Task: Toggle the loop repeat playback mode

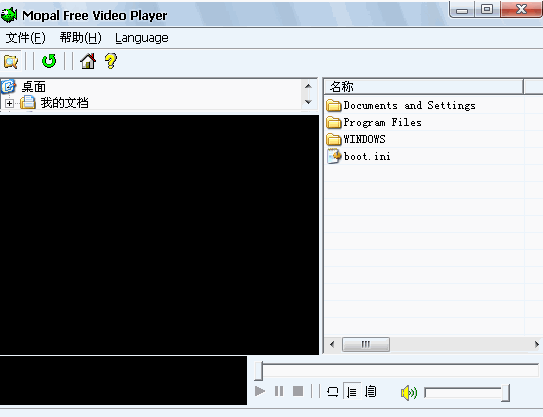Action: (332, 392)
